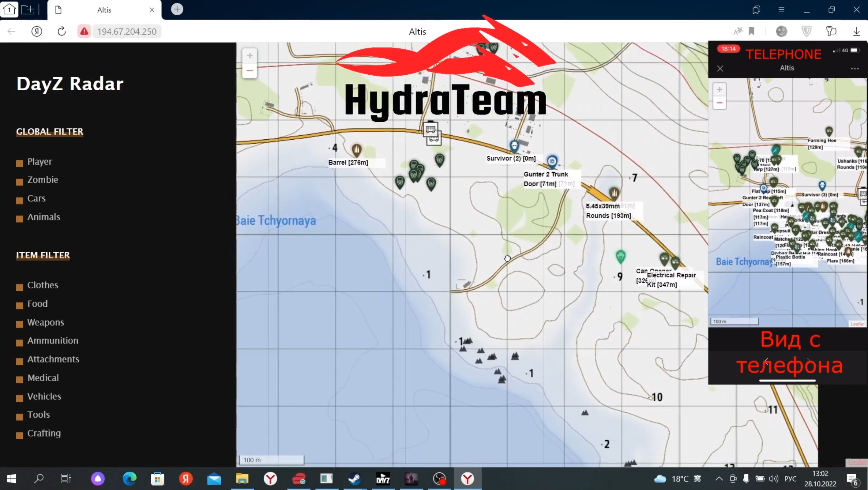Viewport: 868px width, 490px height.
Task: Toggle the Player global filter checkbox
Action: pos(20,163)
